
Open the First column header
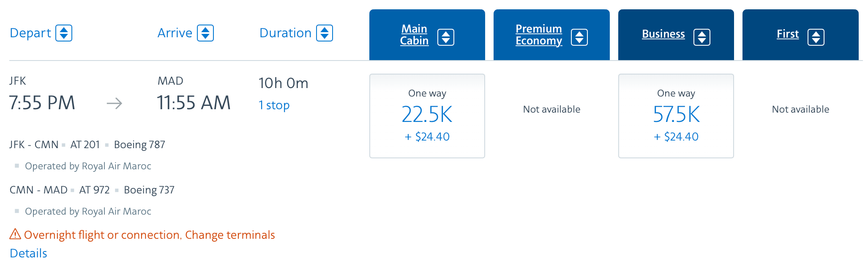tap(788, 34)
